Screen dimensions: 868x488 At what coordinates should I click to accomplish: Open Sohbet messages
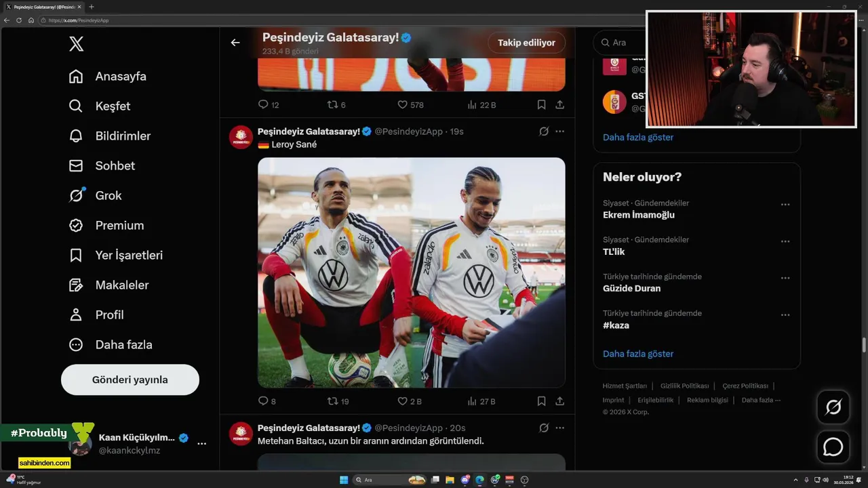(102, 165)
